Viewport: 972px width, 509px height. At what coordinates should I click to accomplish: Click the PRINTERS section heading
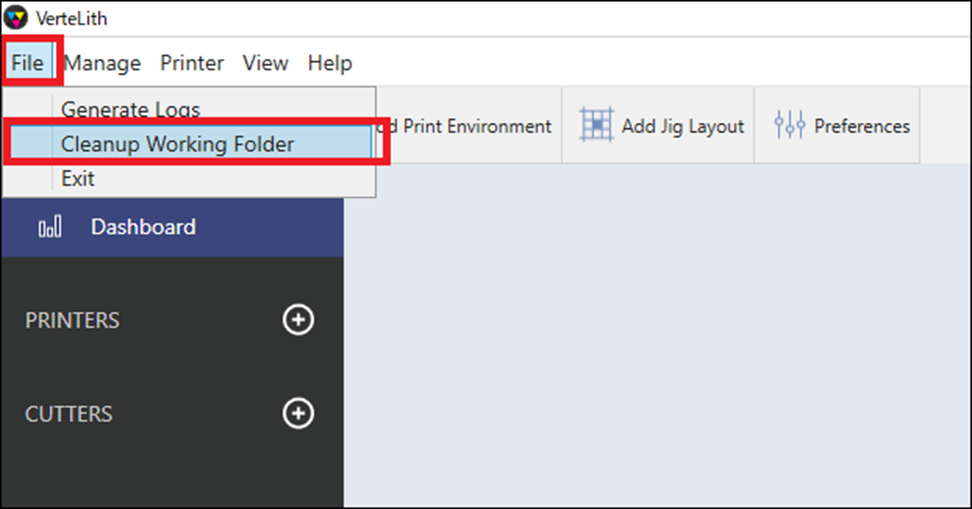pyautogui.click(x=72, y=321)
